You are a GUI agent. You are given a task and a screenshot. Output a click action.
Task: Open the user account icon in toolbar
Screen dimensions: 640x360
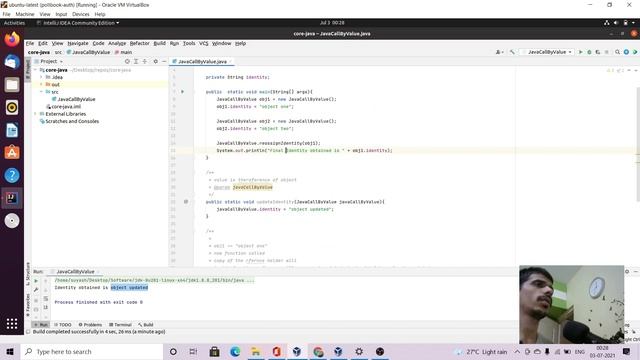click(x=499, y=52)
